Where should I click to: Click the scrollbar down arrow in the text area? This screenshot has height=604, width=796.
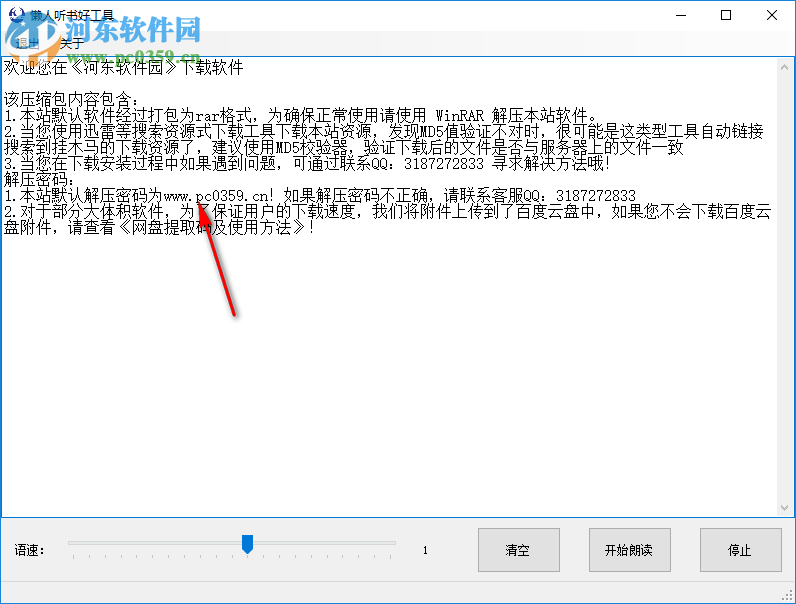784,508
